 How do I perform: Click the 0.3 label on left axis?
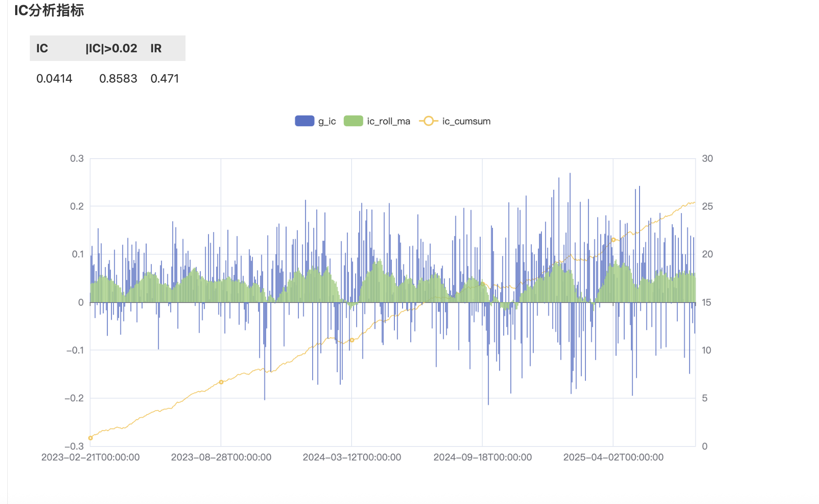tap(77, 159)
